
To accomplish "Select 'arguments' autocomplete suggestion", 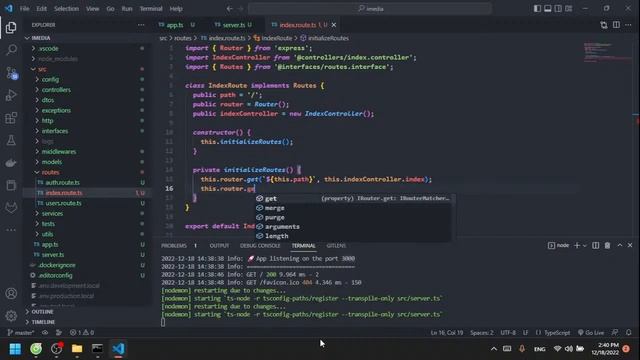I will coord(353,227).
